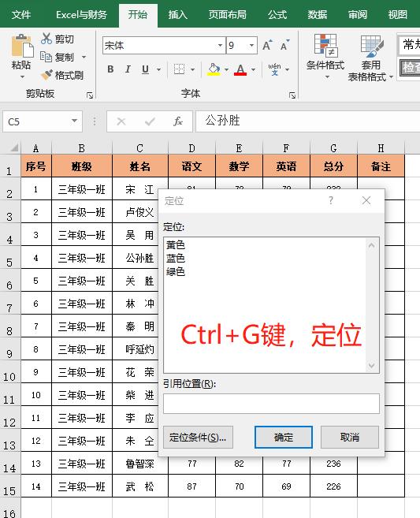Screen dimensions: 420x518
Task: Open the 文件 tab
Action: point(21,14)
